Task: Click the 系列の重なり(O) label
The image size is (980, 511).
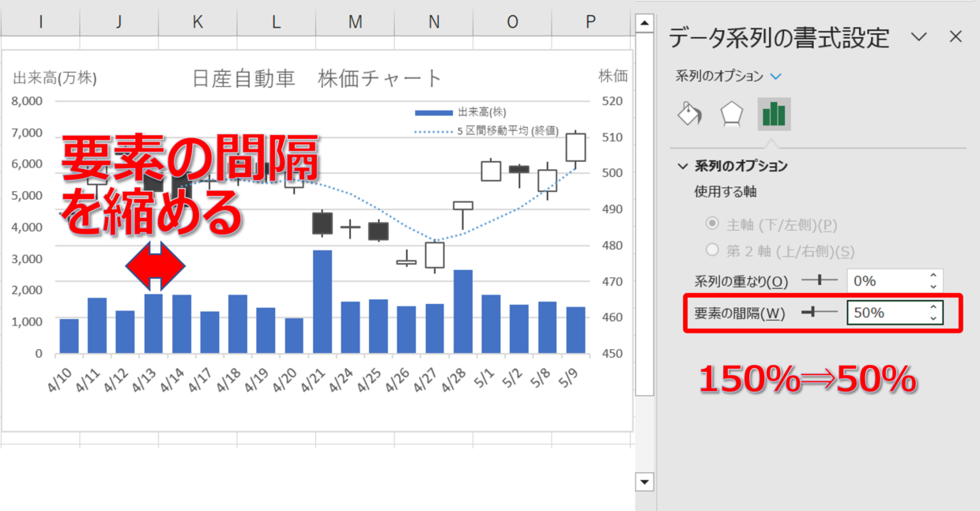Action: [x=741, y=281]
